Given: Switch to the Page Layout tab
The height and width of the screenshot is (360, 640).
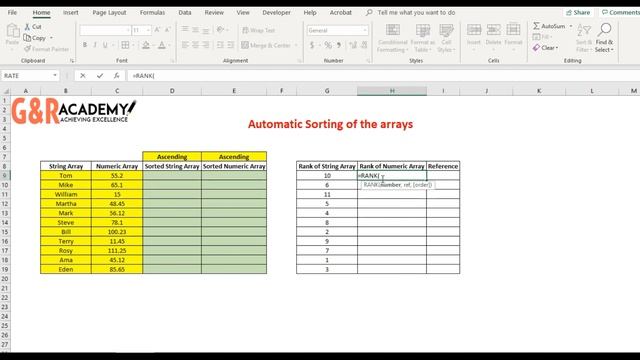Looking at the screenshot, I should (109, 13).
